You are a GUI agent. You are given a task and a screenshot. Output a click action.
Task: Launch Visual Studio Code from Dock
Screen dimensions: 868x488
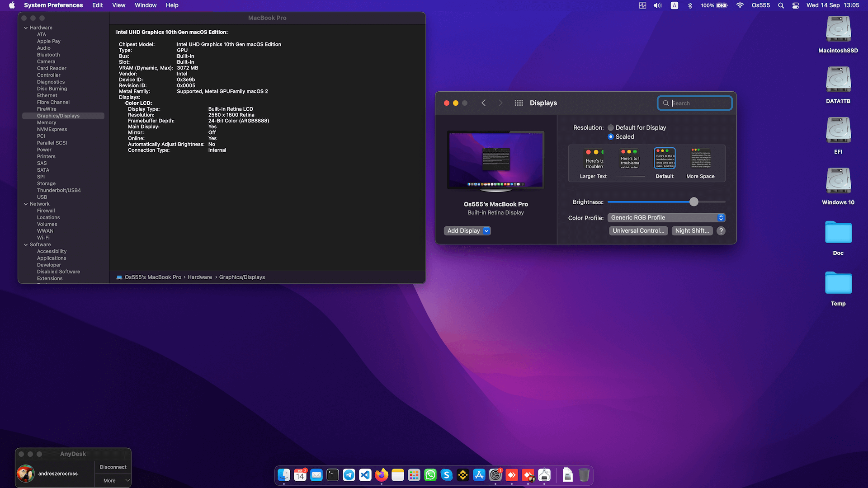[365, 475]
